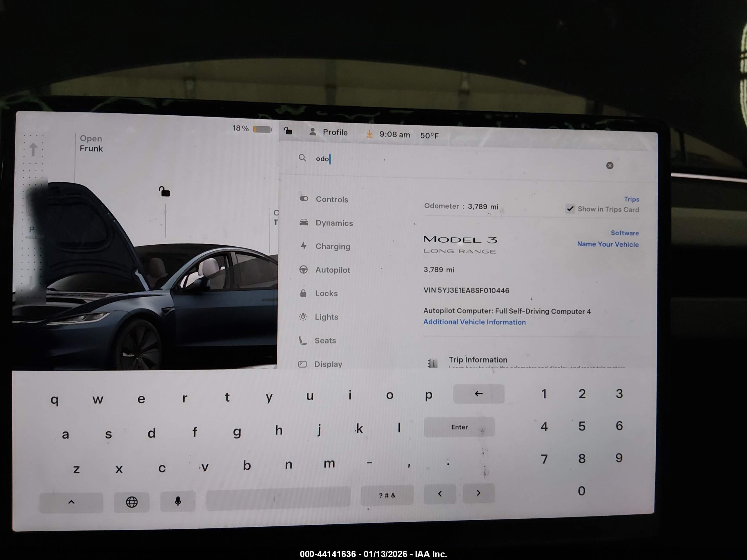
Task: Open the Display menu
Action: click(320, 364)
